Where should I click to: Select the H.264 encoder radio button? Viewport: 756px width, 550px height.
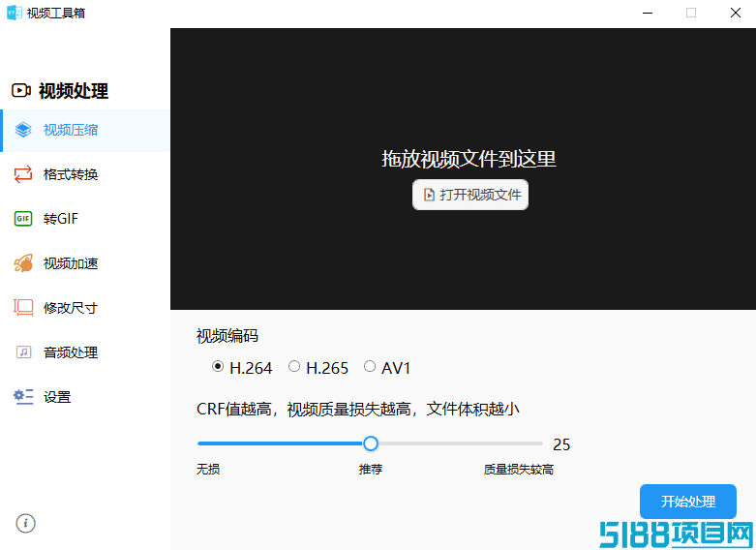pyautogui.click(x=218, y=367)
